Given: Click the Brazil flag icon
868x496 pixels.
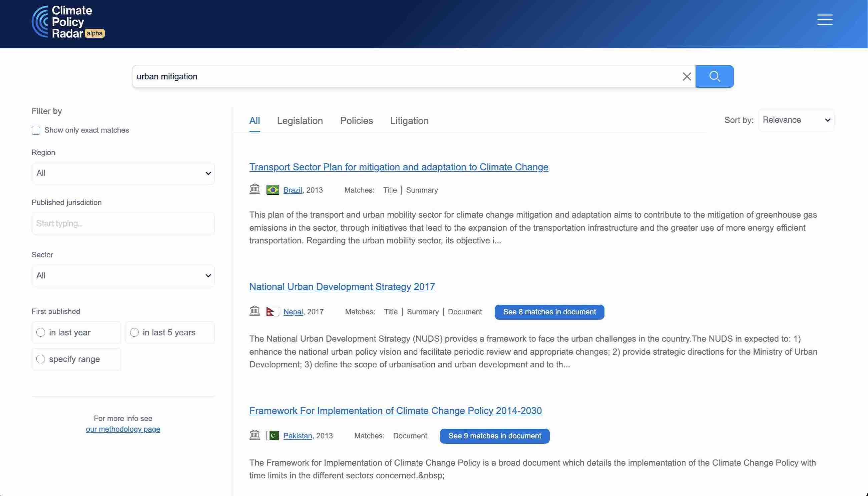Looking at the screenshot, I should (273, 190).
